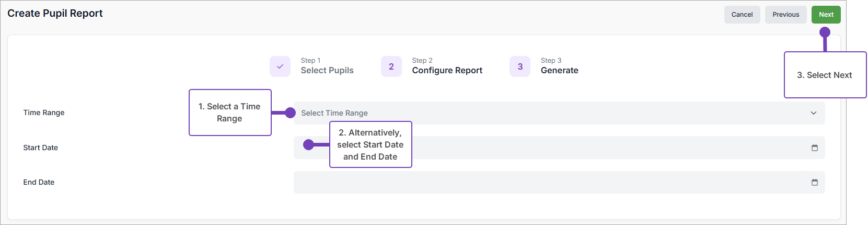
Task: Click the green Next button
Action: point(826,15)
